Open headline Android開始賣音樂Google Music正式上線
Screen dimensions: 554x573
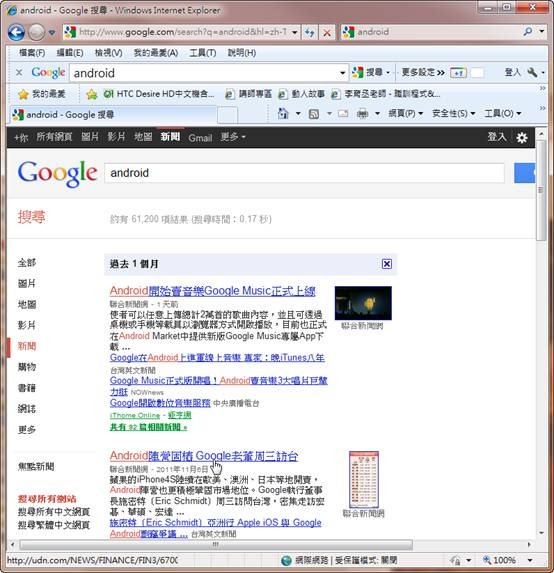click(x=212, y=291)
